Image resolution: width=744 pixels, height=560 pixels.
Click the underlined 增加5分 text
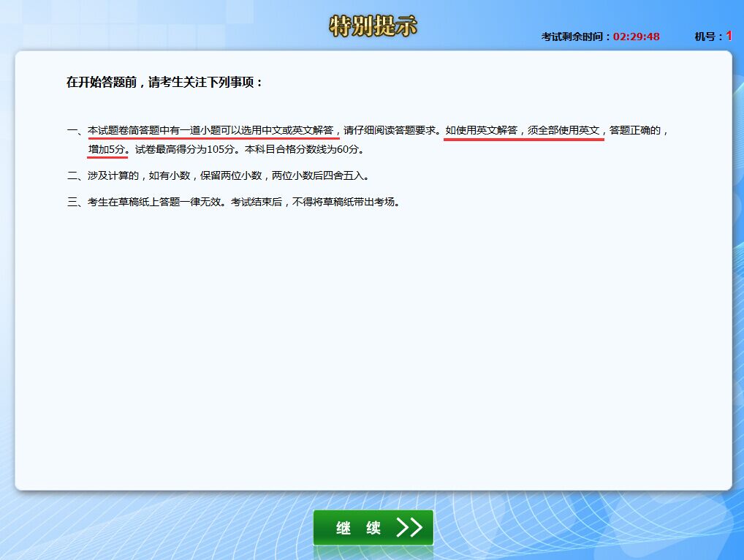pyautogui.click(x=107, y=150)
